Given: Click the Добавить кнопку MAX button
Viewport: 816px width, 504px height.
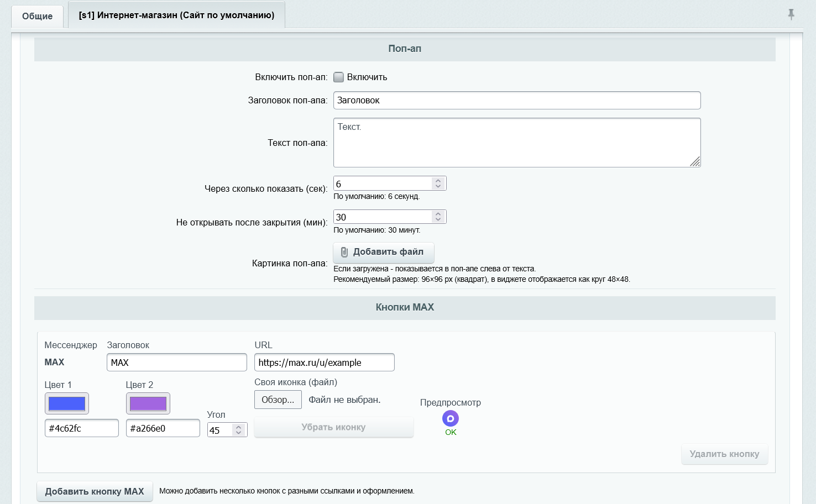Looking at the screenshot, I should [x=95, y=491].
